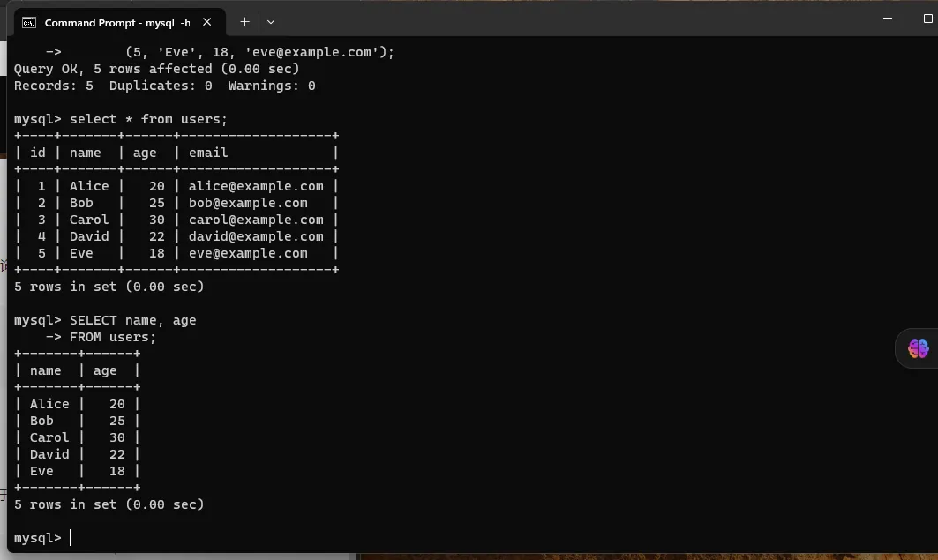Click the colorful brain assistant icon

click(918, 348)
